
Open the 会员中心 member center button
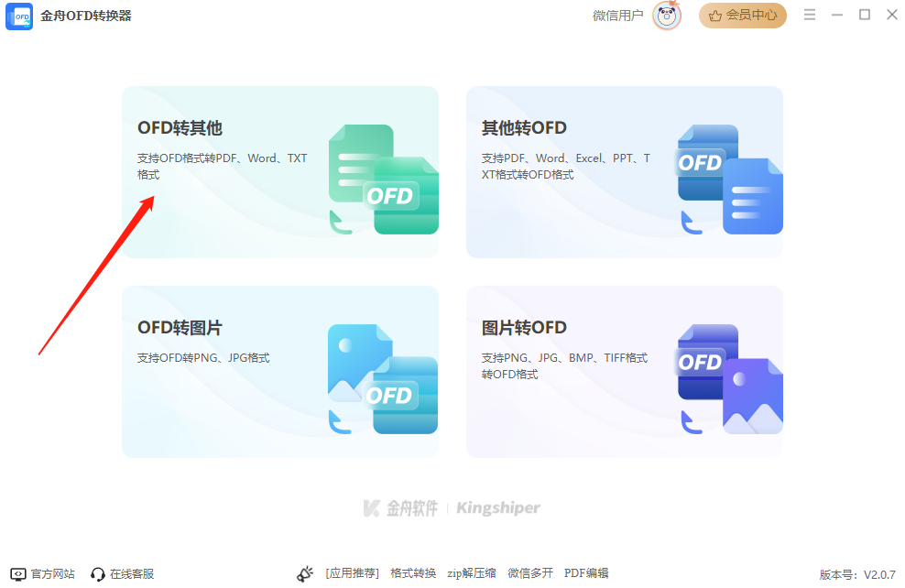742,16
